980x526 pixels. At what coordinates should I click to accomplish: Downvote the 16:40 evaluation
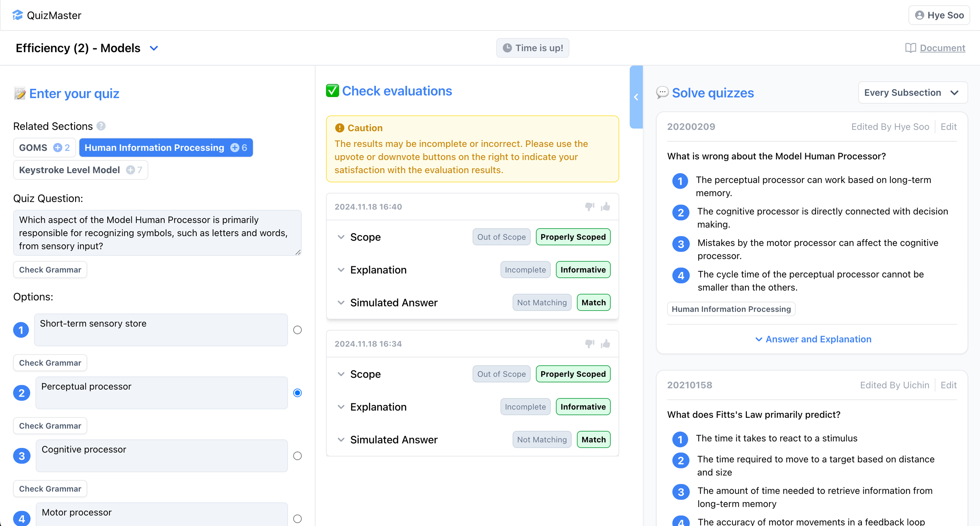point(590,207)
